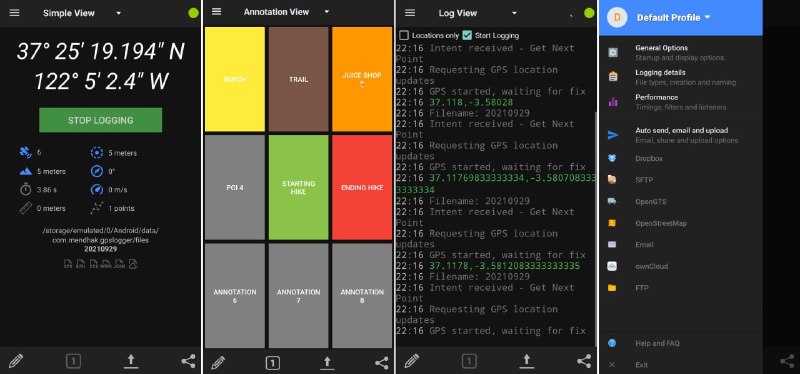Click the STOP LOGGING button
This screenshot has width=800, height=374.
click(x=101, y=120)
